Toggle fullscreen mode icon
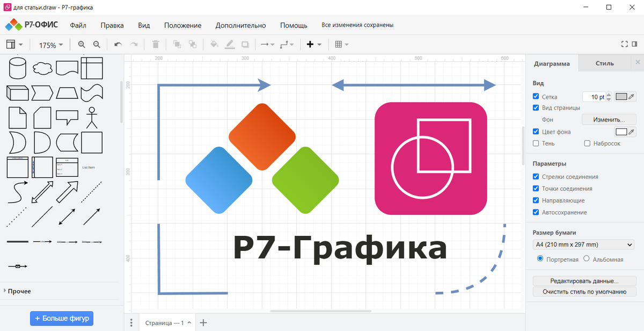This screenshot has height=331, width=644. pos(624,45)
